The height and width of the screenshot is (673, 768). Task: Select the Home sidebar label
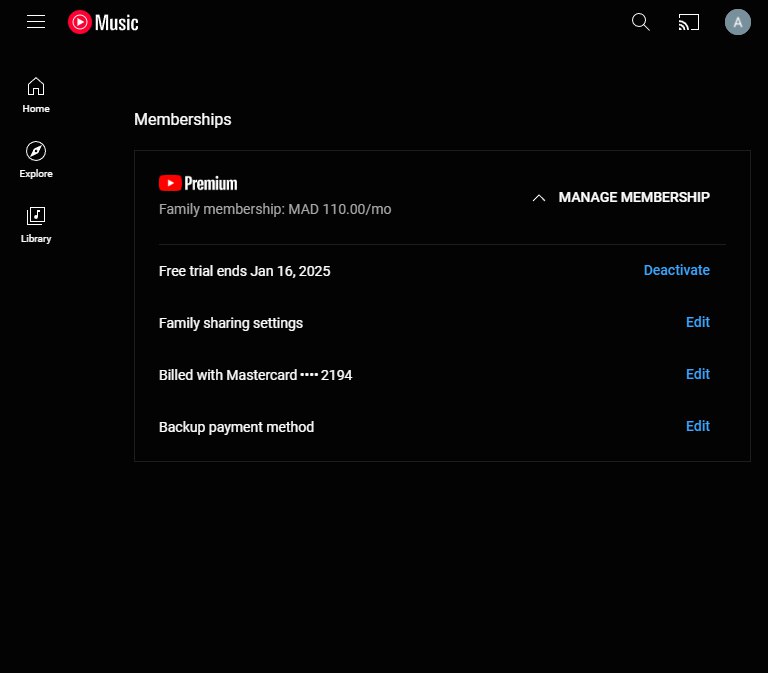click(x=36, y=109)
